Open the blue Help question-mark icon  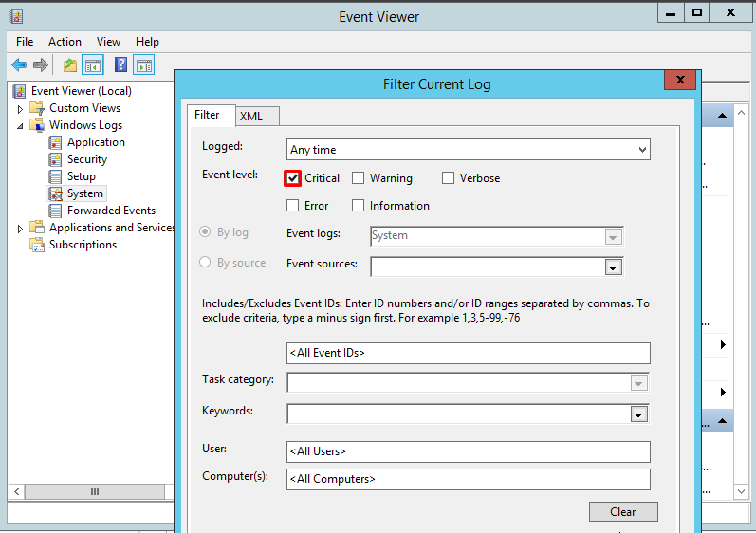(120, 64)
